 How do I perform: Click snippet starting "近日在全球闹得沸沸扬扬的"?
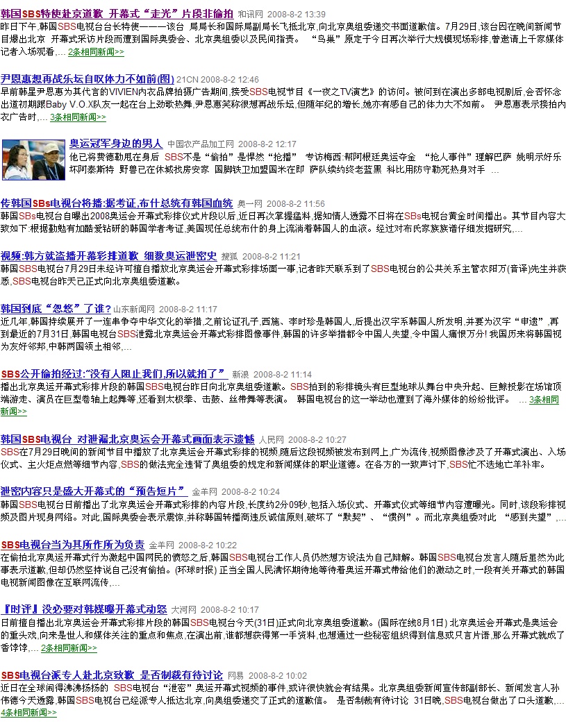click(x=281, y=694)
